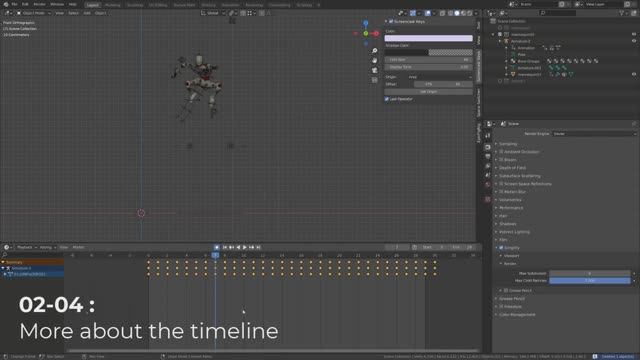640x360 pixels.
Task: Switch to the Sculpting workspace tab
Action: (135, 5)
